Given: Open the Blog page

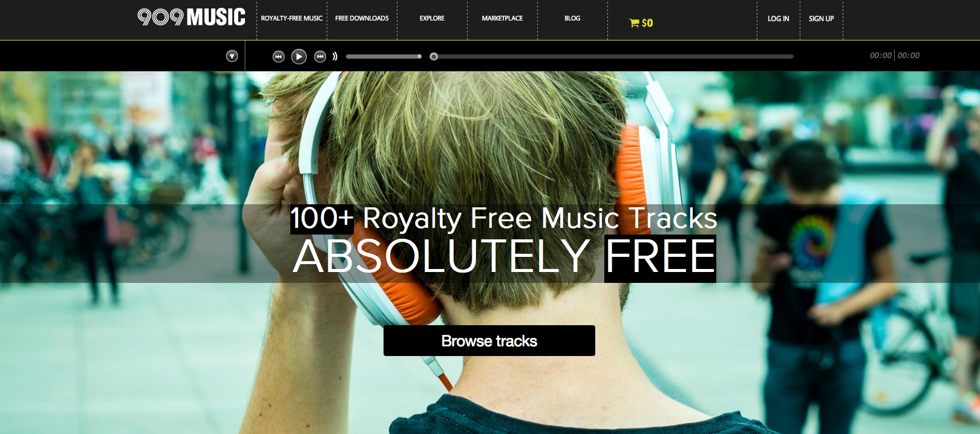Looking at the screenshot, I should click(572, 18).
